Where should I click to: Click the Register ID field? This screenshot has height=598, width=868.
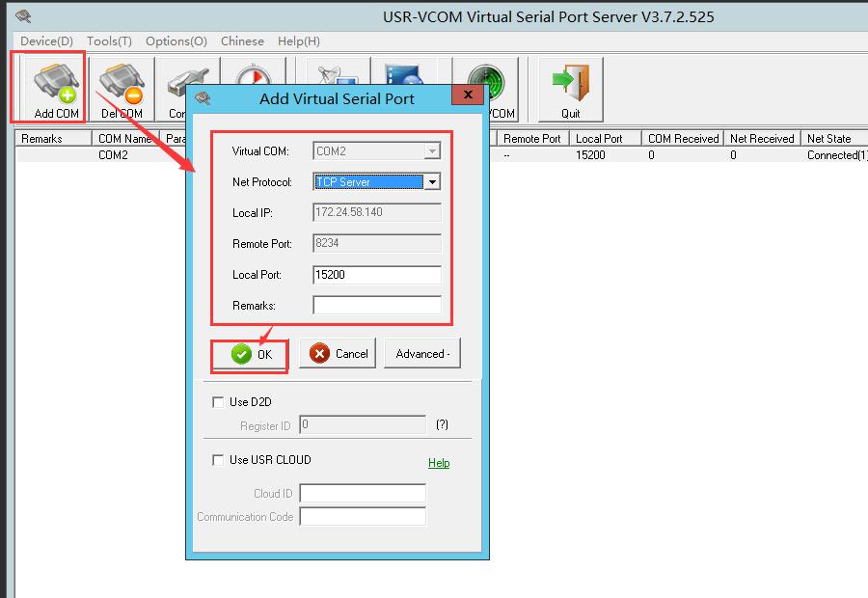pyautogui.click(x=363, y=424)
